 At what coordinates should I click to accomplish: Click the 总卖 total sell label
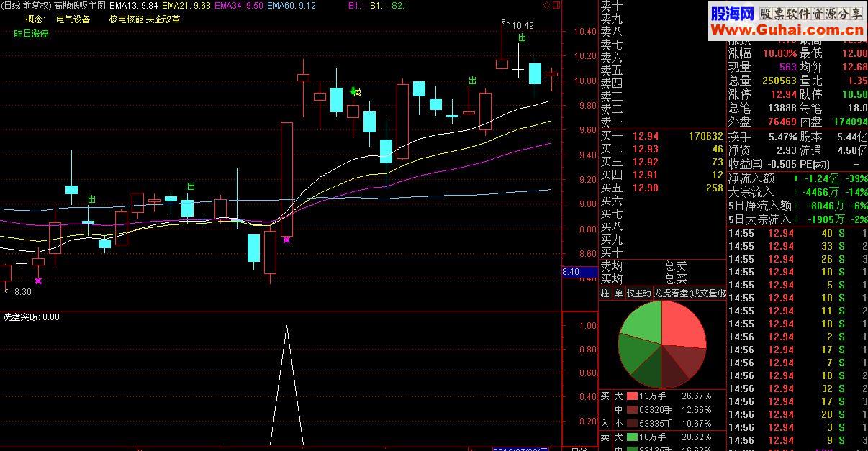coord(676,267)
